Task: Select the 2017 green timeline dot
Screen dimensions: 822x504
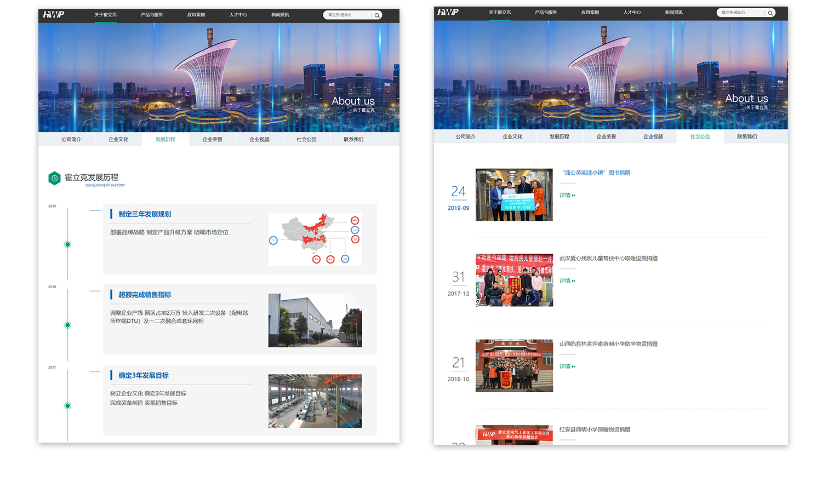Action: (67, 406)
